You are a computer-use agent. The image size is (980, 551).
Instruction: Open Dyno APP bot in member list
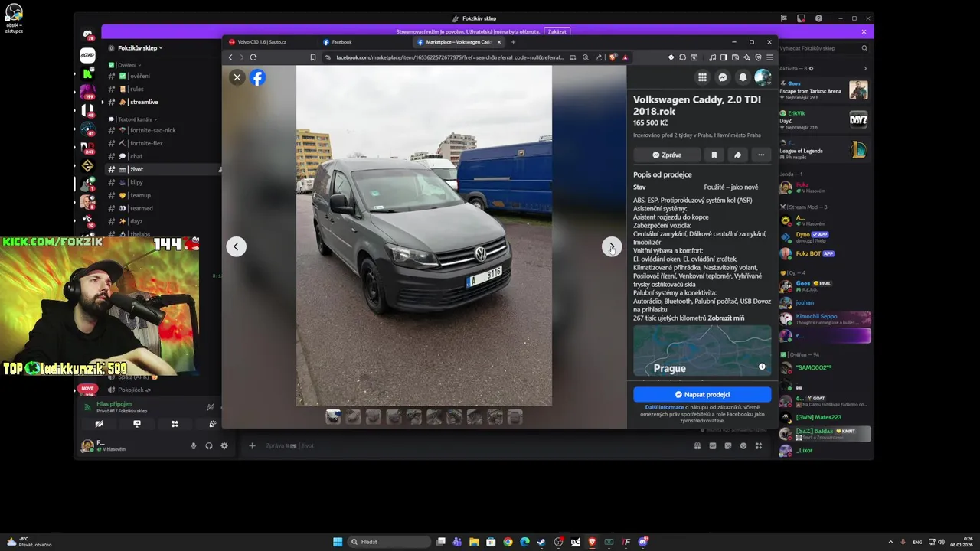coord(825,236)
